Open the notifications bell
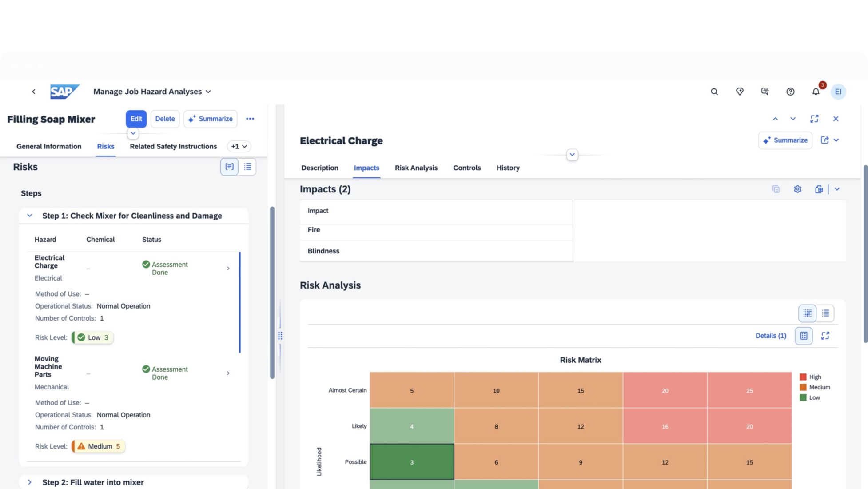The image size is (868, 489). pyautogui.click(x=816, y=92)
